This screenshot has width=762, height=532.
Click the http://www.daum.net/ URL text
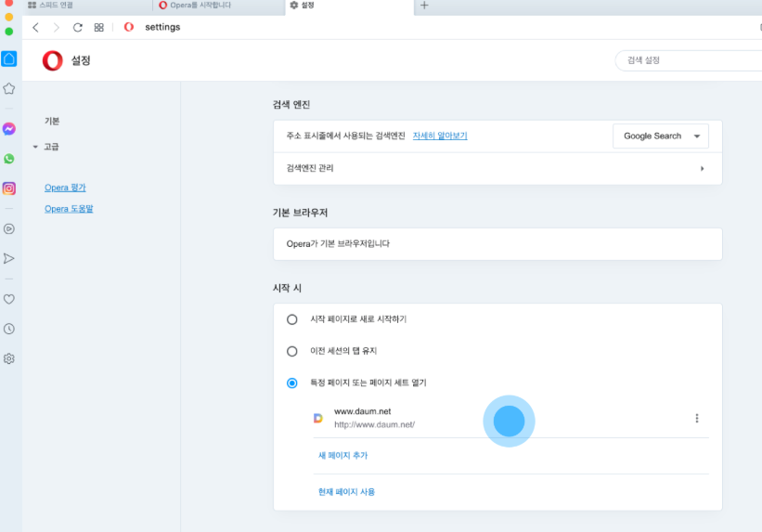pyautogui.click(x=375, y=424)
